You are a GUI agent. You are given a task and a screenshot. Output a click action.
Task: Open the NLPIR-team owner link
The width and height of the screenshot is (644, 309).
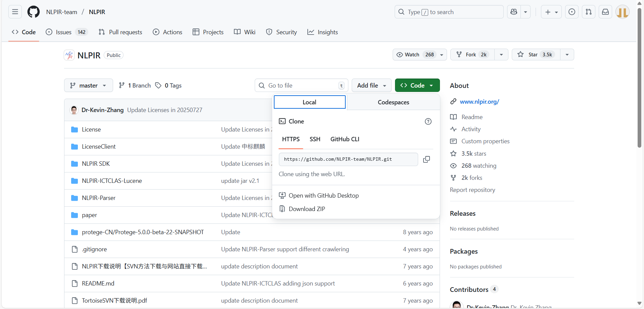(62, 12)
